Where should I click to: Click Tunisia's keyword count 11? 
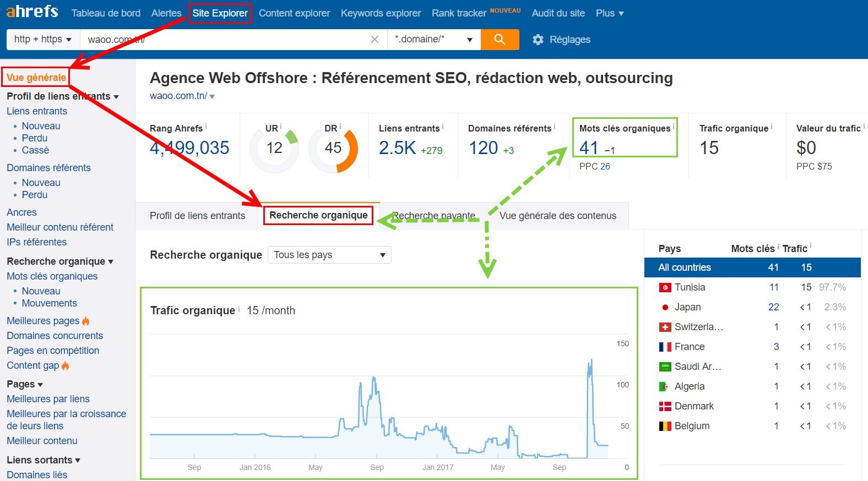coord(774,287)
